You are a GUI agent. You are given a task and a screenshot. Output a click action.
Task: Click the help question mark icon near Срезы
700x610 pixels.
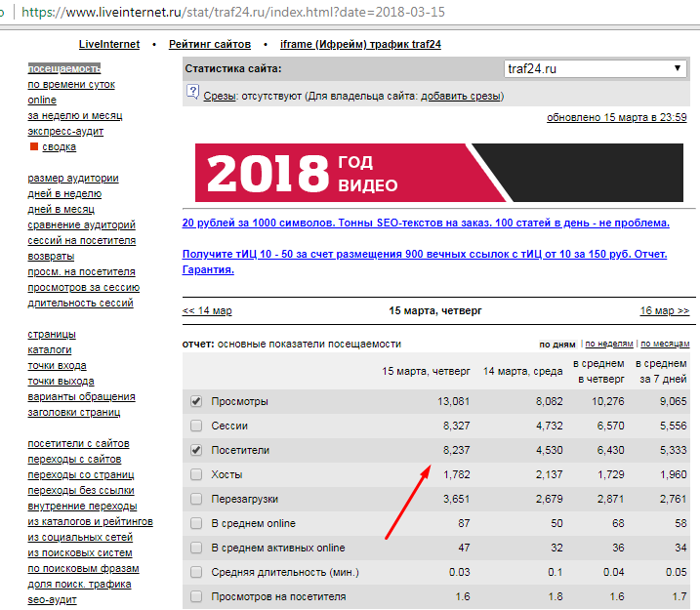[x=192, y=96]
